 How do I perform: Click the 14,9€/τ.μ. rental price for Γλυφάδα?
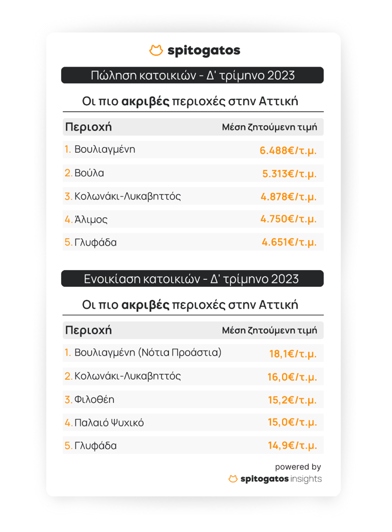coord(292,446)
